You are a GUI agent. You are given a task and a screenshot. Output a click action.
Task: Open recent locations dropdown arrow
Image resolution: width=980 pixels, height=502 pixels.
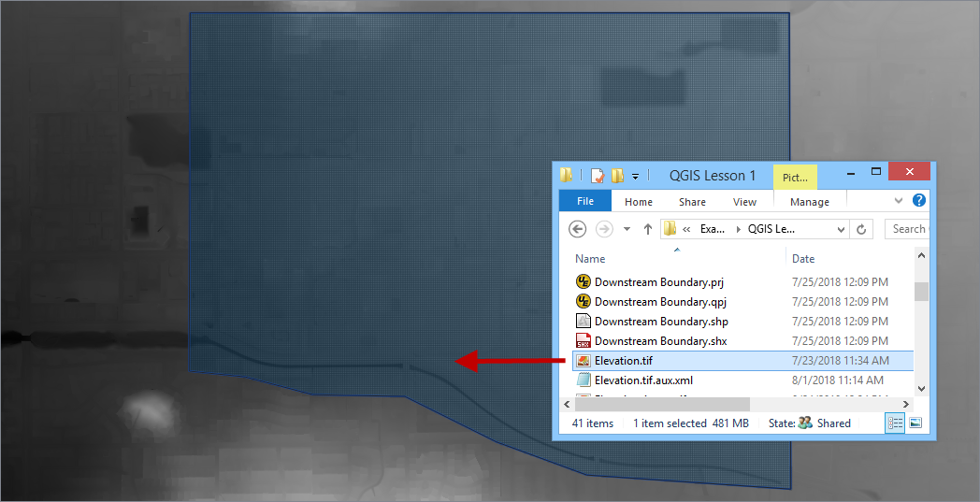pos(627,229)
